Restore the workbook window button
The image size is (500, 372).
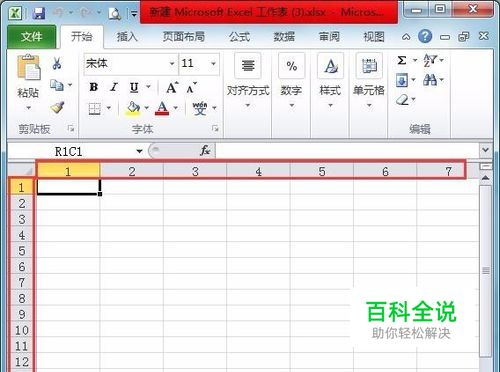pyautogui.click(x=464, y=36)
